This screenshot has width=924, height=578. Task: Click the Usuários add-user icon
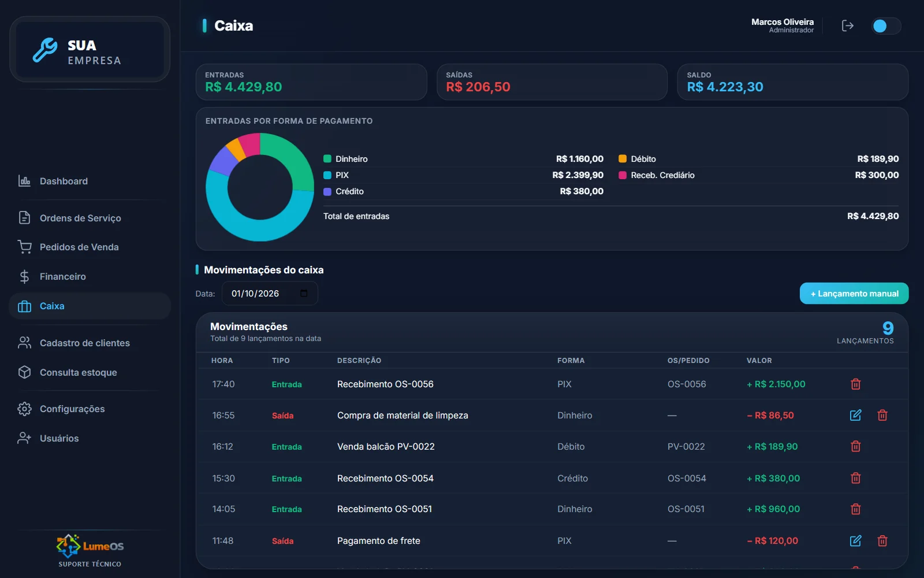24,438
